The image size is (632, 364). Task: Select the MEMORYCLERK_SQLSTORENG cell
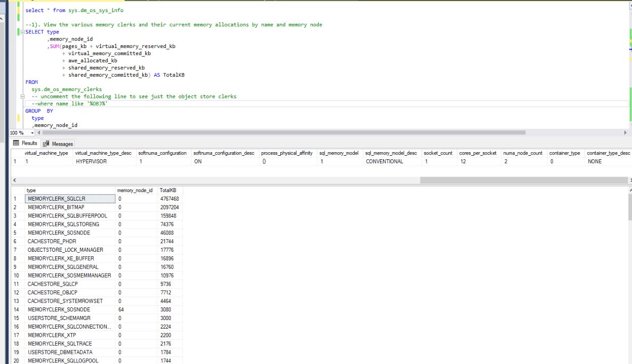(69, 224)
